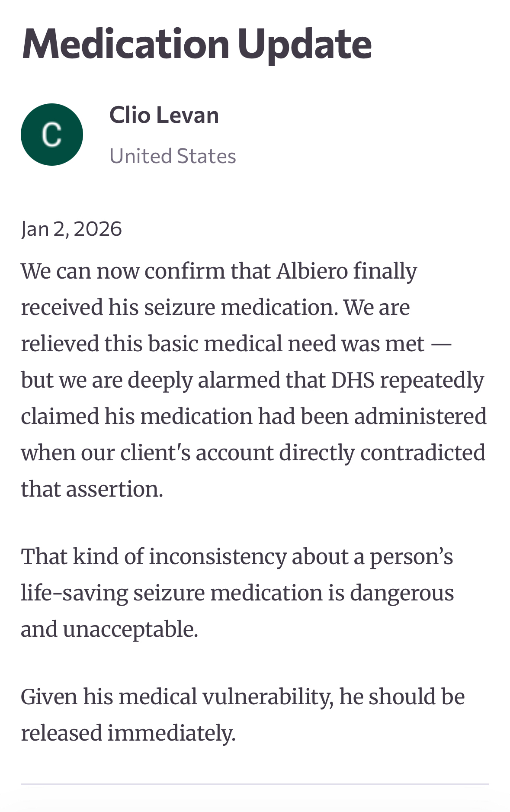Click the em dash after "was met"
Image resolution: width=510 pixels, height=812 pixels.
pyautogui.click(x=441, y=344)
